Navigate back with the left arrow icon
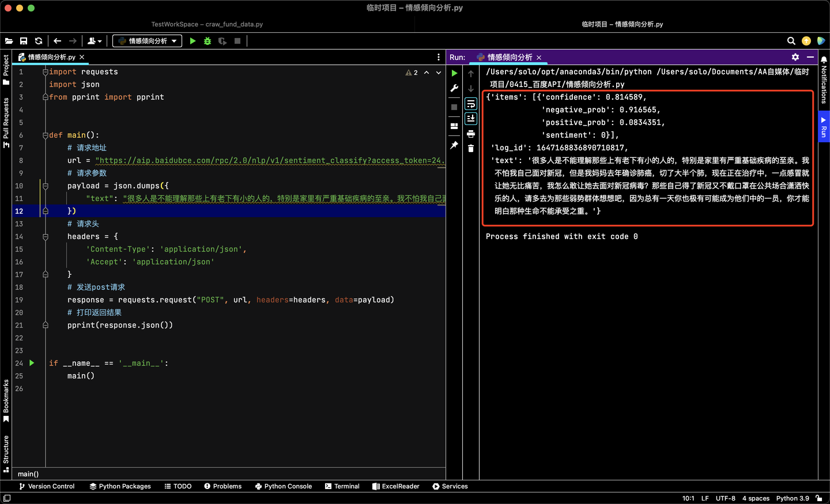The width and height of the screenshot is (830, 504). 58,41
